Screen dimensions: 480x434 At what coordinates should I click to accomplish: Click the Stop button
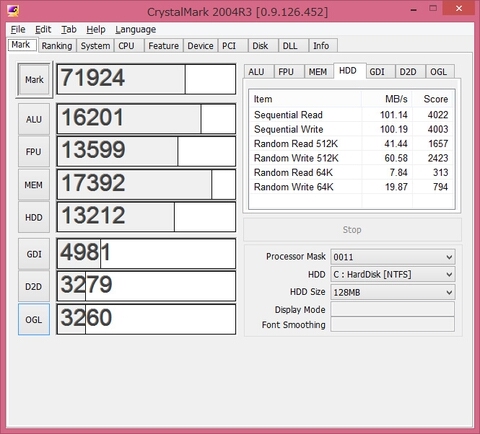(352, 230)
